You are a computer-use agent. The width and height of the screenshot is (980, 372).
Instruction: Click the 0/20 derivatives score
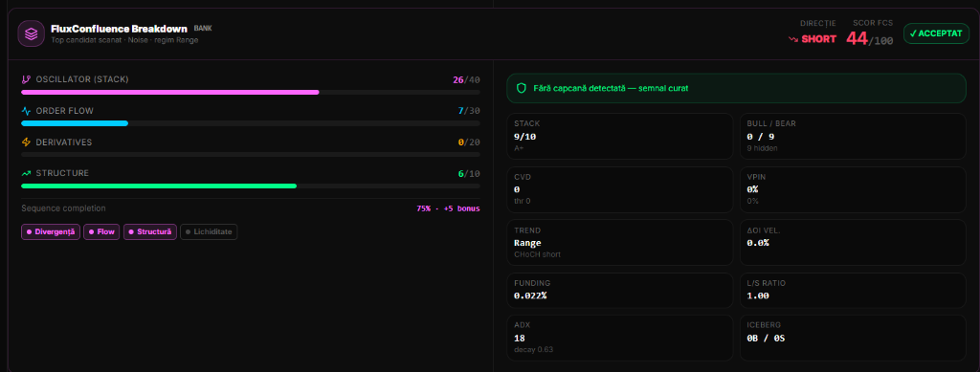point(469,142)
